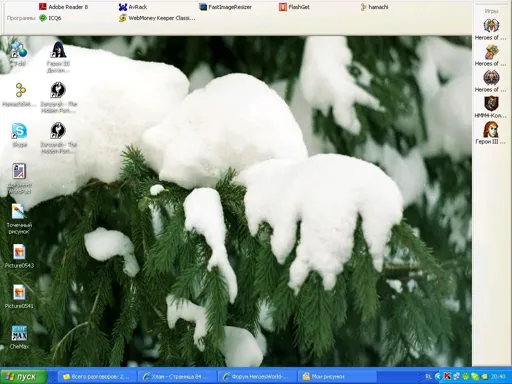Select the Skype desktop icon
The width and height of the screenshot is (512, 384).
click(x=19, y=135)
